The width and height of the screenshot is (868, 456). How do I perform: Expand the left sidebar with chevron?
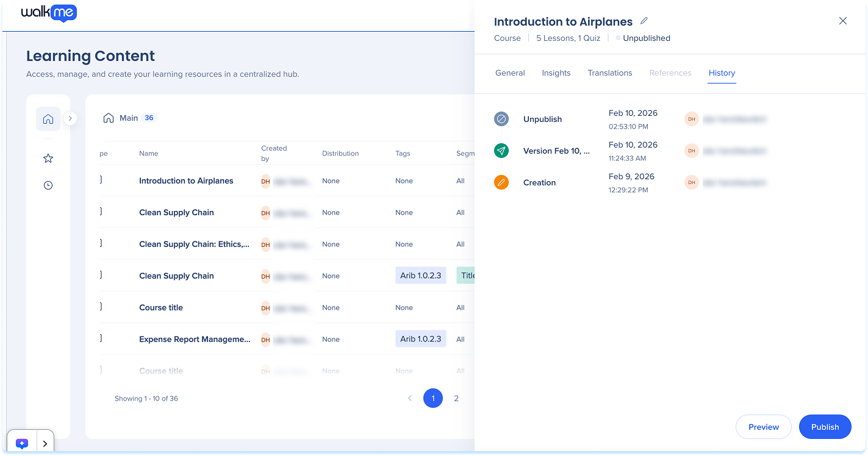(x=70, y=118)
